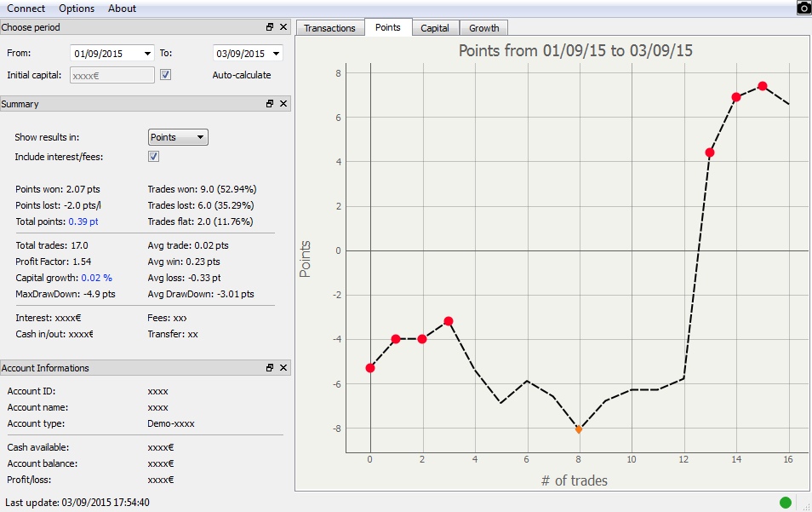Click Trades lost: 6.0 (35.29%) text
Image resolution: width=812 pixels, height=512 pixels.
[201, 205]
